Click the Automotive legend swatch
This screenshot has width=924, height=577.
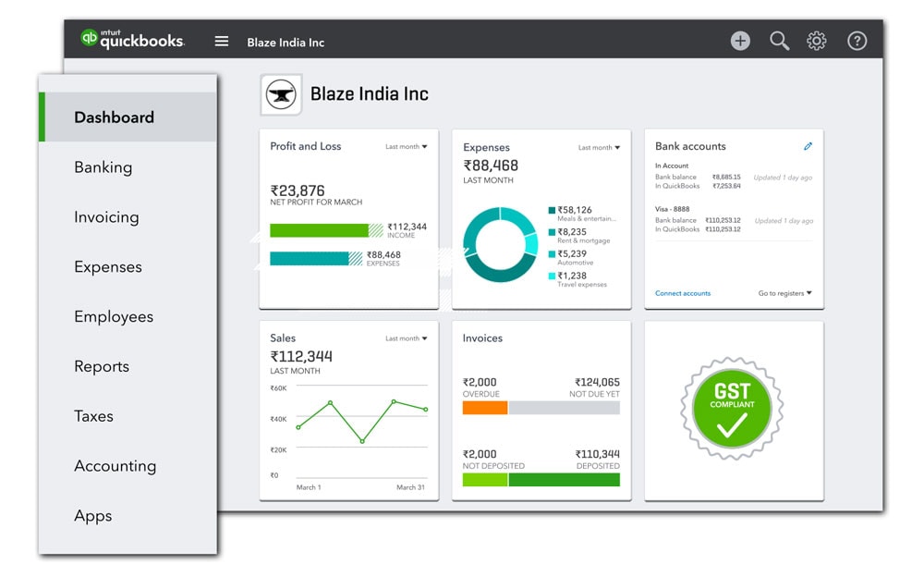(x=552, y=253)
